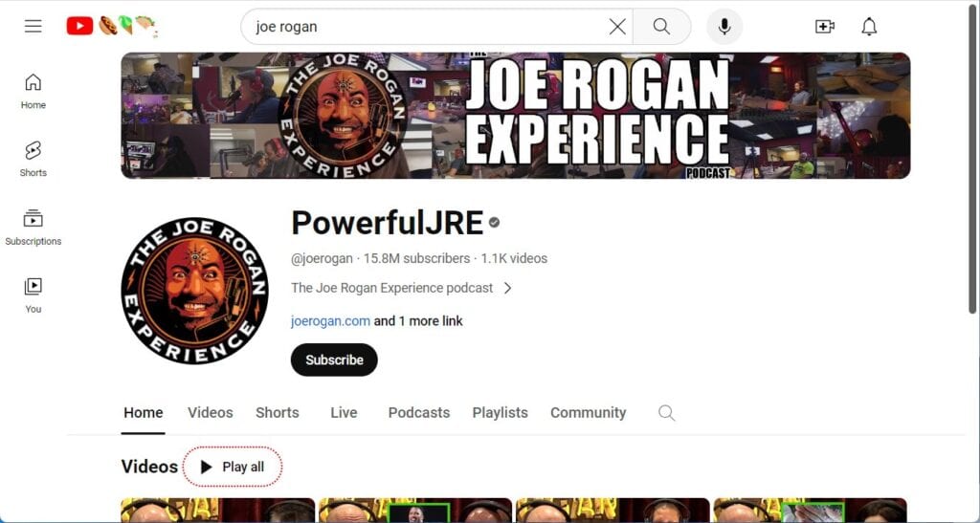980x523 pixels.
Task: Click the magnifier search button
Action: point(661,26)
